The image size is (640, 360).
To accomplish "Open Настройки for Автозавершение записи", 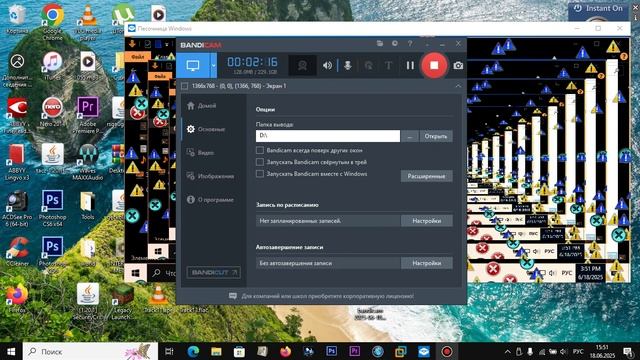I will pyautogui.click(x=427, y=263).
